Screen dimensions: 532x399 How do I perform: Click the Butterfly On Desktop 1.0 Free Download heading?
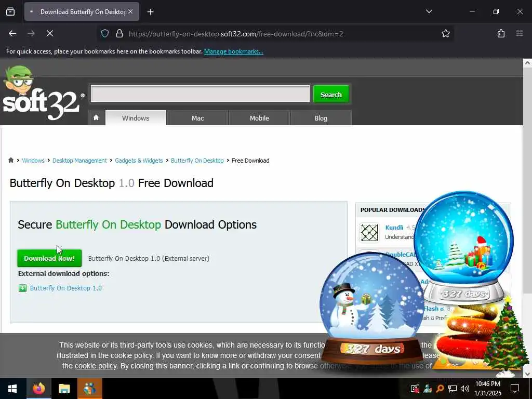click(x=112, y=183)
